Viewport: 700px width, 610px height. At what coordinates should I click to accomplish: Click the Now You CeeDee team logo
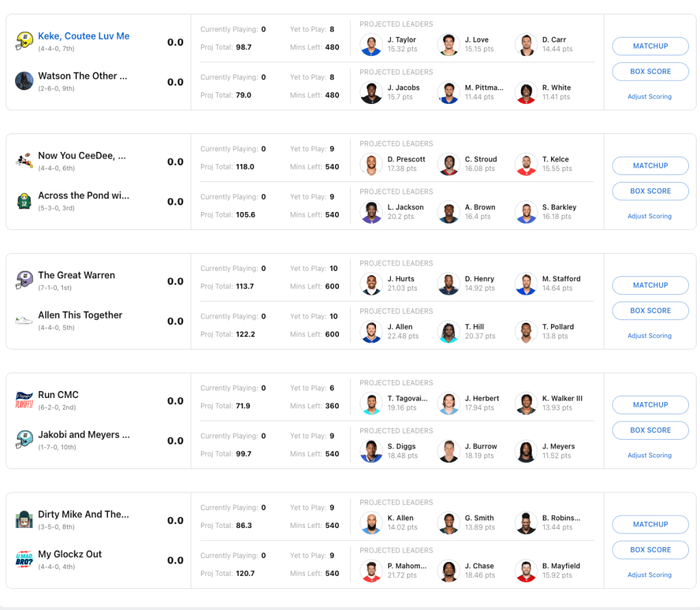pos(25,161)
